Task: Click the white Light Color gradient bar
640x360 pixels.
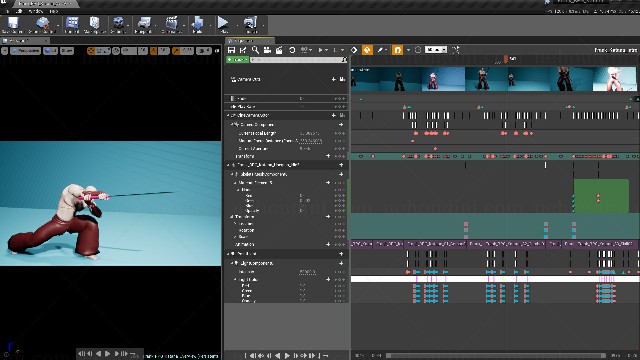Action: pos(495,279)
